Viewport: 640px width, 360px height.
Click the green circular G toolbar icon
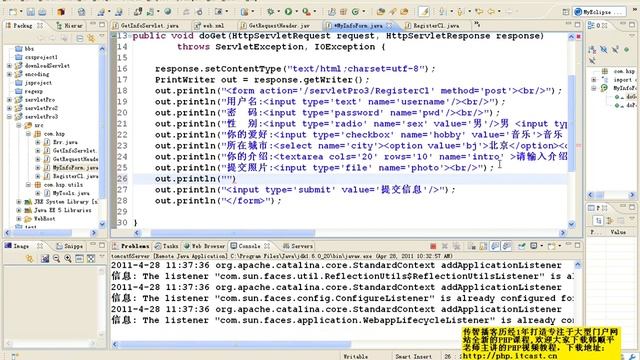point(355,12)
